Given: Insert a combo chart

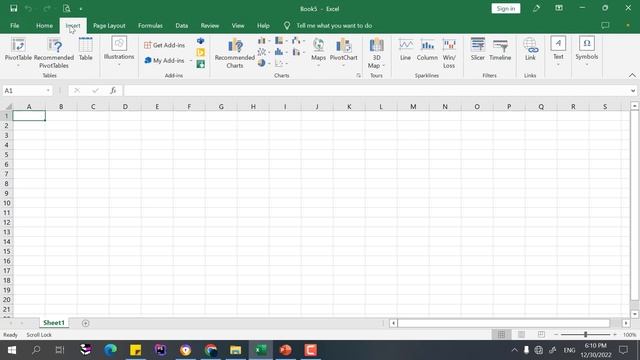Looking at the screenshot, I should point(298,52).
